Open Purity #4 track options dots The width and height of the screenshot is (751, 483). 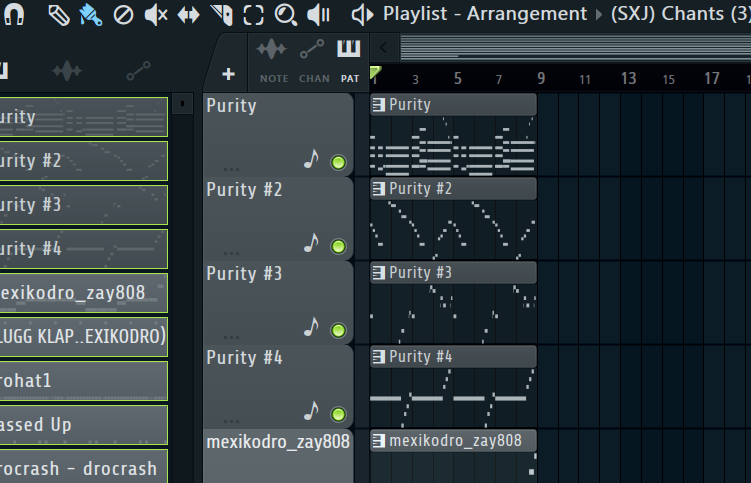click(231, 421)
